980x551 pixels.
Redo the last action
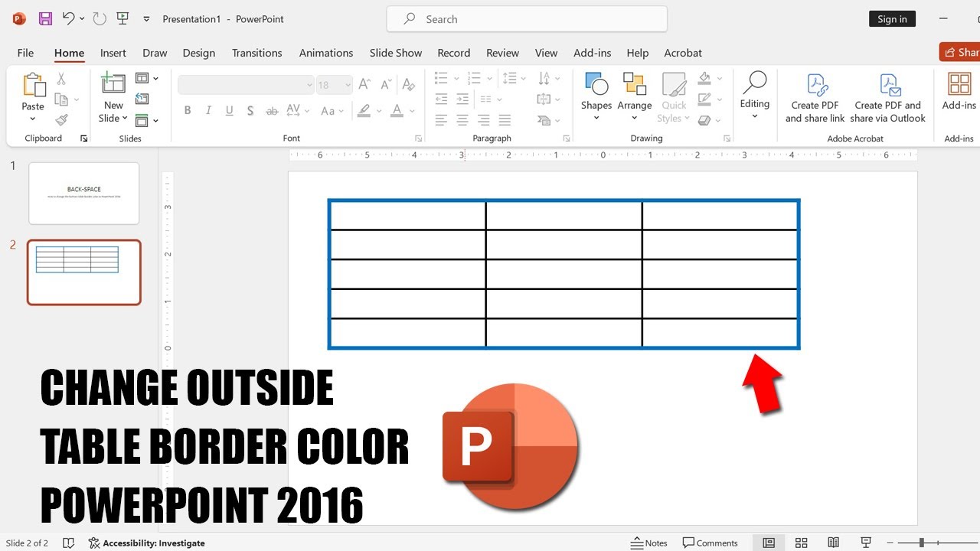[100, 19]
